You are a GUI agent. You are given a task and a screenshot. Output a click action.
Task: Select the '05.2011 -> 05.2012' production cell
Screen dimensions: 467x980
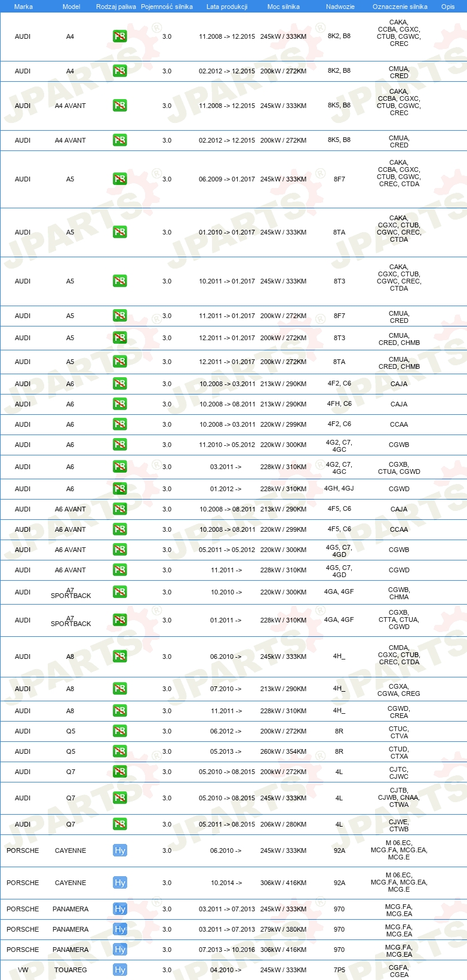point(227,550)
